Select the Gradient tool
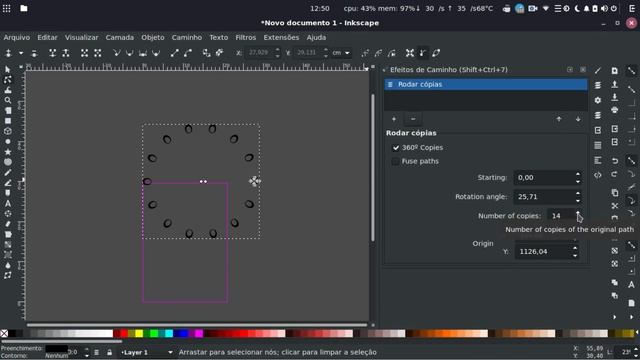Viewport: 640px width, 360px height. 8,244
